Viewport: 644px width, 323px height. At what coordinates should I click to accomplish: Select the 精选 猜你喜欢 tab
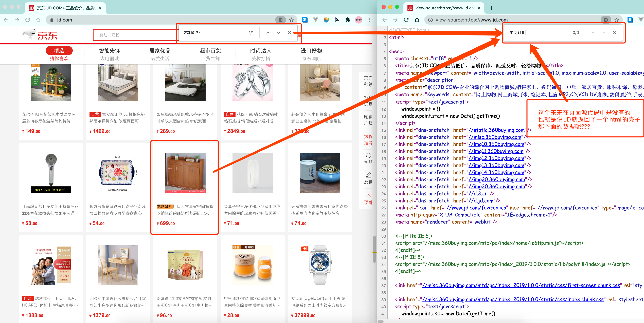(x=59, y=54)
